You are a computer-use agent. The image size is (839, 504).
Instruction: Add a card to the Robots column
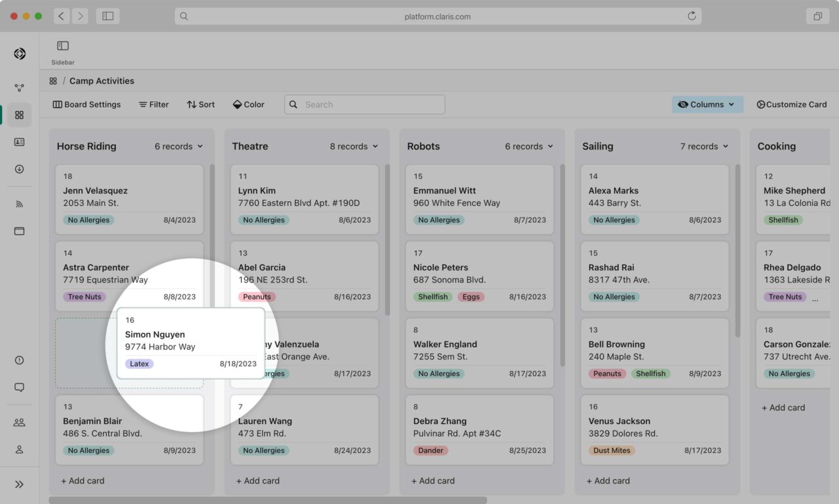tap(433, 480)
